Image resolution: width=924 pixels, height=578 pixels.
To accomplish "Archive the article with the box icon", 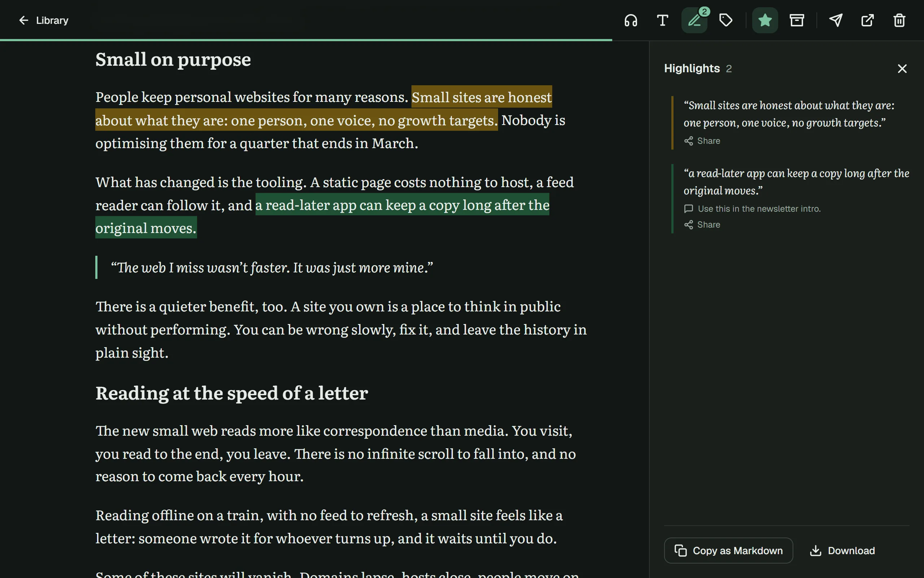I will (797, 20).
